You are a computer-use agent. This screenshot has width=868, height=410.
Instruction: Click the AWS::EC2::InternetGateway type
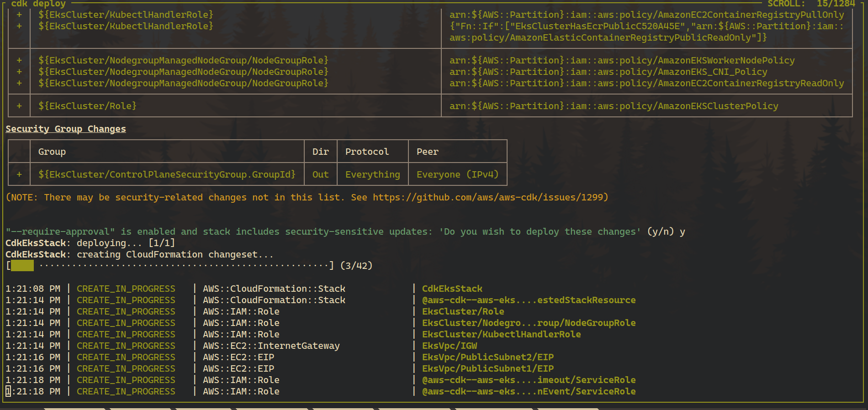pos(271,346)
